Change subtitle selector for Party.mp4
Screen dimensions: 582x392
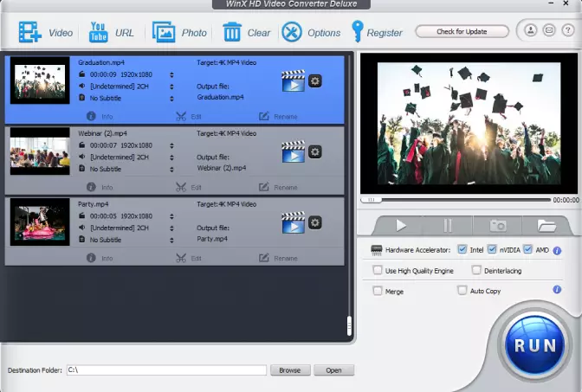(x=171, y=241)
